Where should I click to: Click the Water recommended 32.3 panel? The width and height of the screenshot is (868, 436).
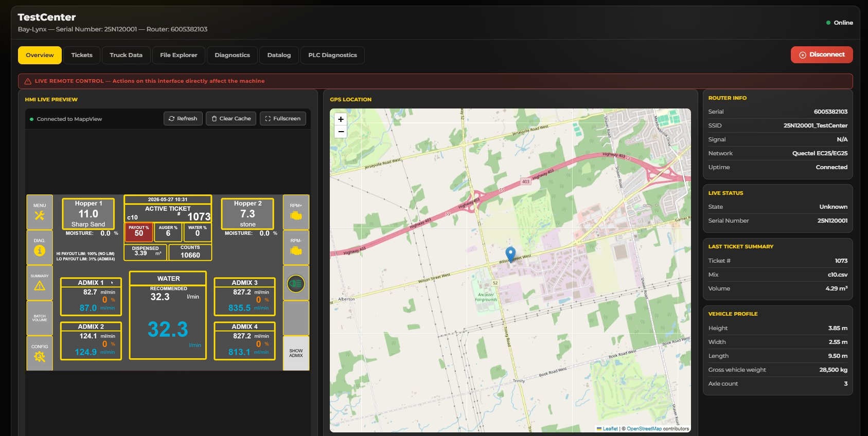168,315
